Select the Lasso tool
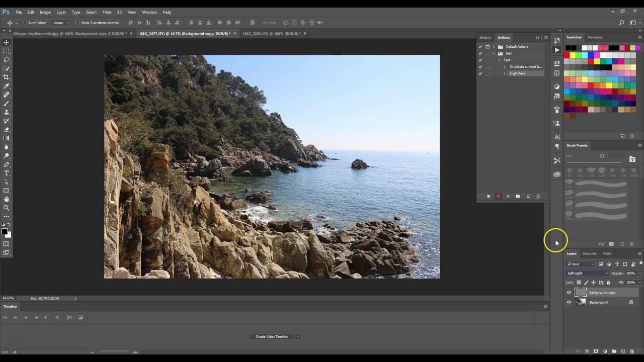The image size is (644, 362). (7, 60)
